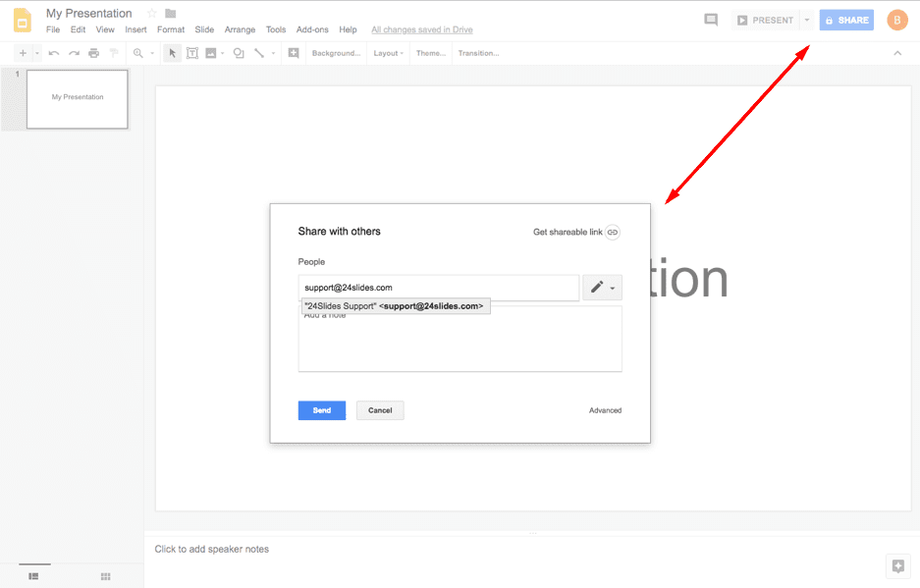Open the Insert menu
The width and height of the screenshot is (920, 588).
[x=135, y=29]
